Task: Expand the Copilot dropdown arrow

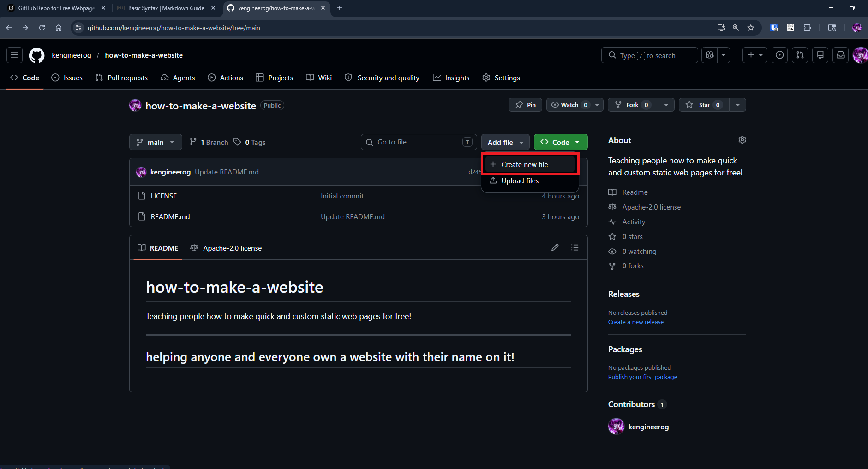Action: pyautogui.click(x=724, y=55)
